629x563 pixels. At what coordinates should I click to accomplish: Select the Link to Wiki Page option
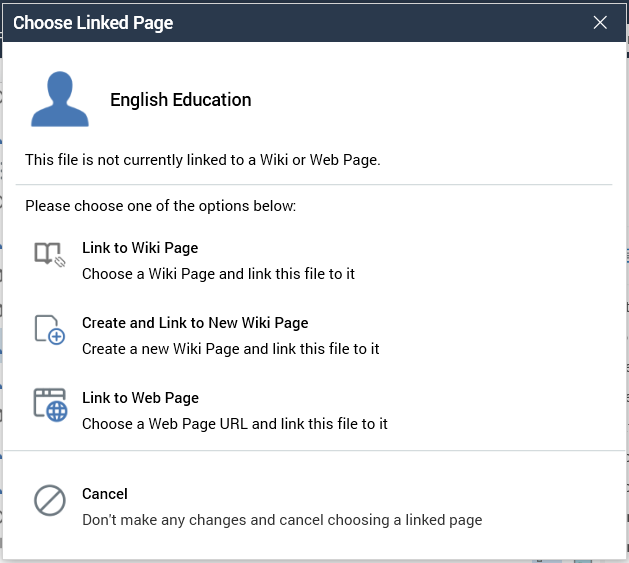pyautogui.click(x=140, y=248)
